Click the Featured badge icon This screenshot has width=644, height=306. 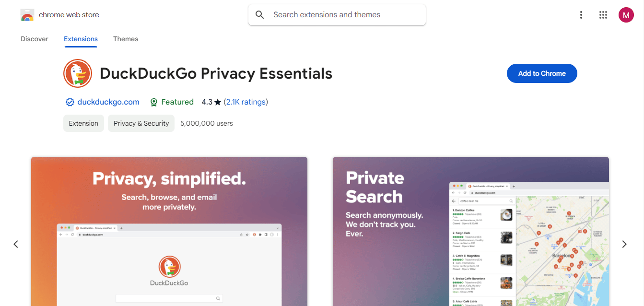tap(154, 102)
